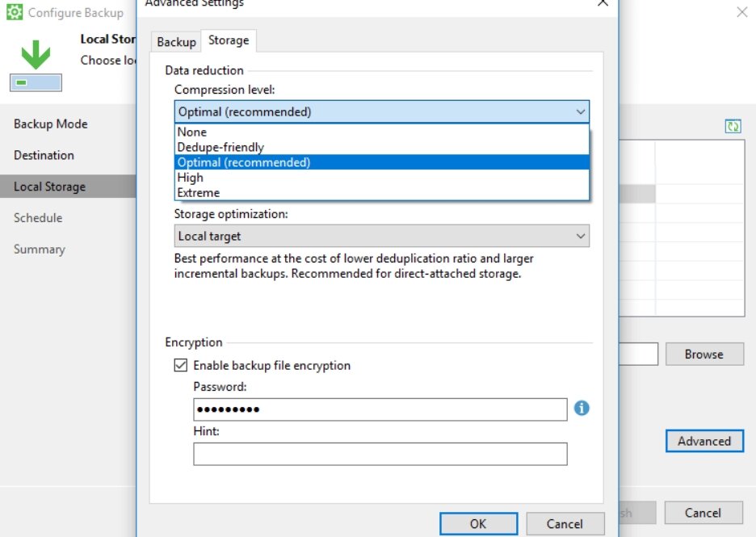Select High compression level

click(382, 178)
